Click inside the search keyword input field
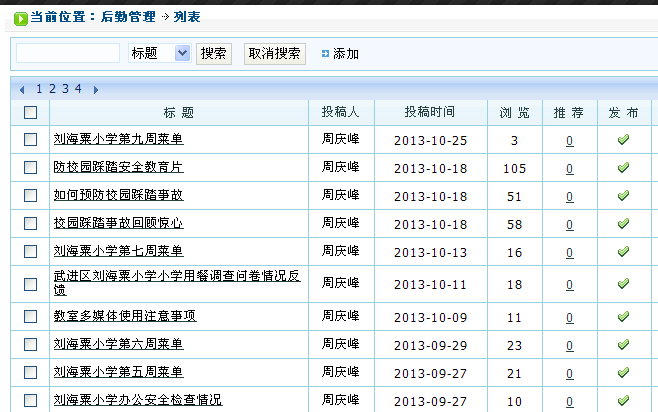This screenshot has width=658, height=412. point(68,53)
